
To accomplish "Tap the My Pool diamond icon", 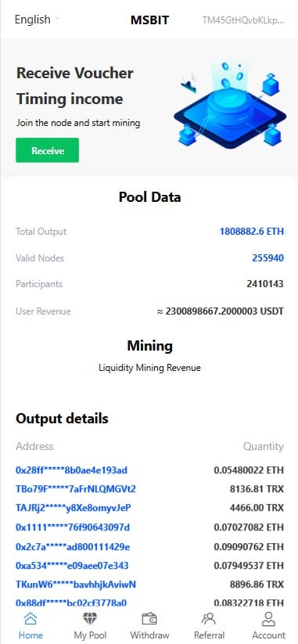I will [x=90, y=618].
